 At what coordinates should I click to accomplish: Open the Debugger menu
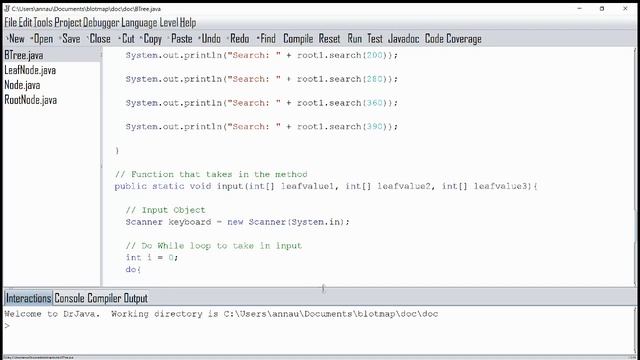101,22
